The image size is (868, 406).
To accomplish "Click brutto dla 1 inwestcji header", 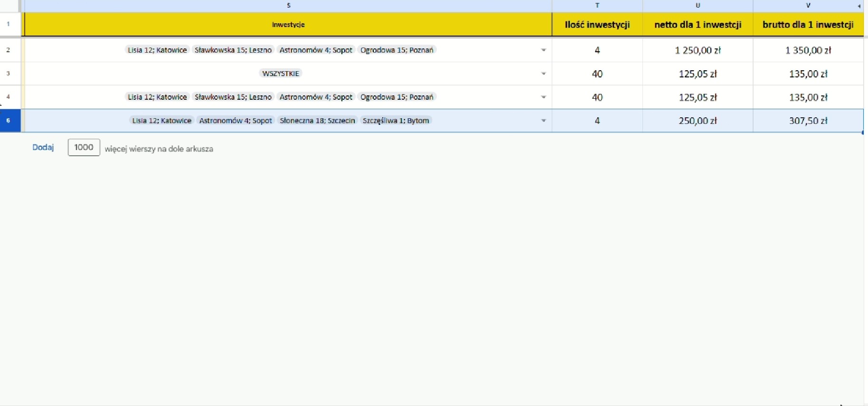I will coord(808,24).
